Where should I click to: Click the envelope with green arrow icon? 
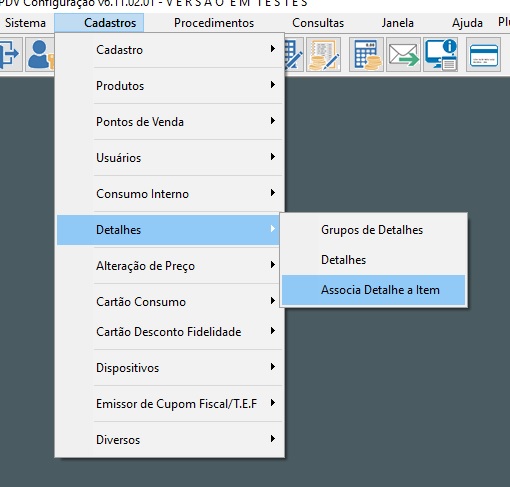click(x=403, y=55)
